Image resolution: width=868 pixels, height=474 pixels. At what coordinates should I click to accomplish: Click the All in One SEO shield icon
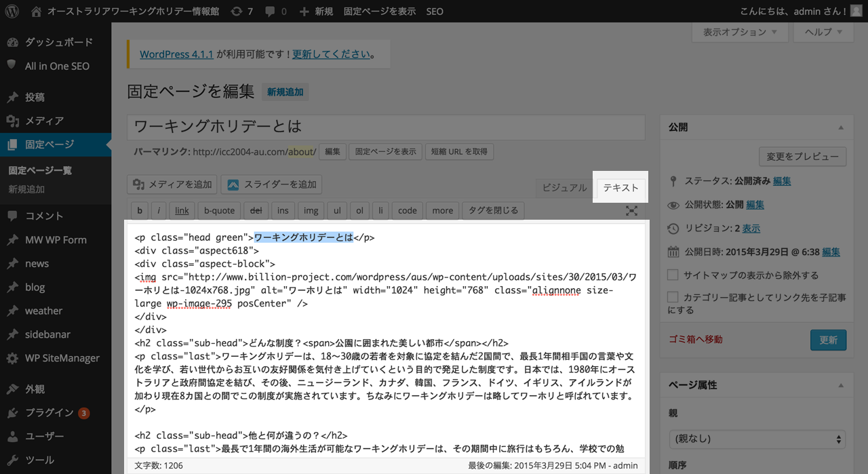12,66
